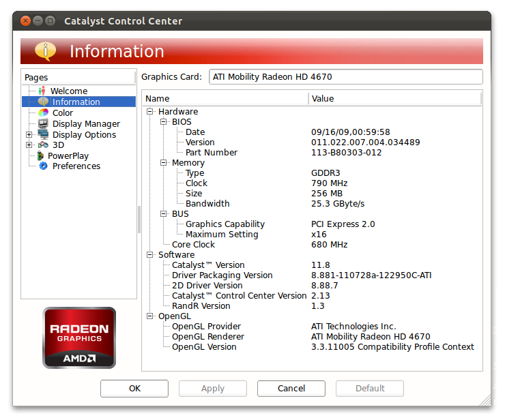Select the Part Number row
The width and height of the screenshot is (505, 420).
[x=312, y=153]
